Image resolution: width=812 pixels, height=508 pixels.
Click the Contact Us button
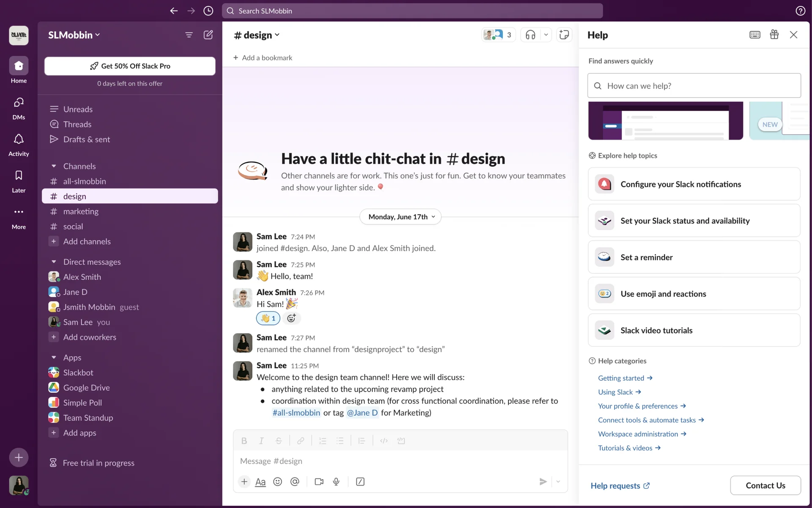click(765, 486)
